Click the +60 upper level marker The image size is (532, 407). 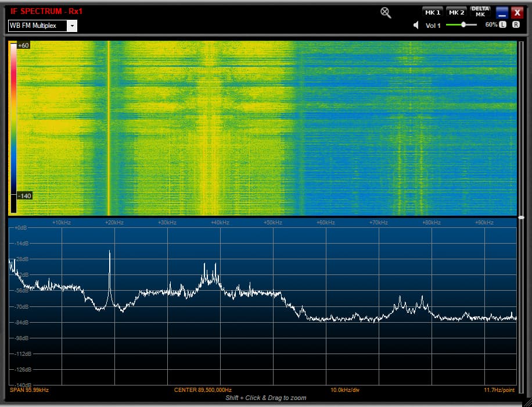[x=24, y=45]
